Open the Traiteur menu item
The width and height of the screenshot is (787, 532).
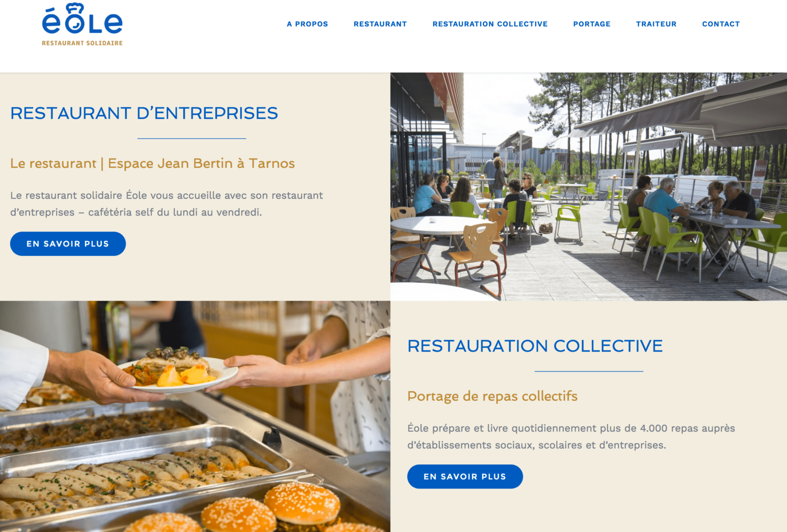(x=656, y=24)
